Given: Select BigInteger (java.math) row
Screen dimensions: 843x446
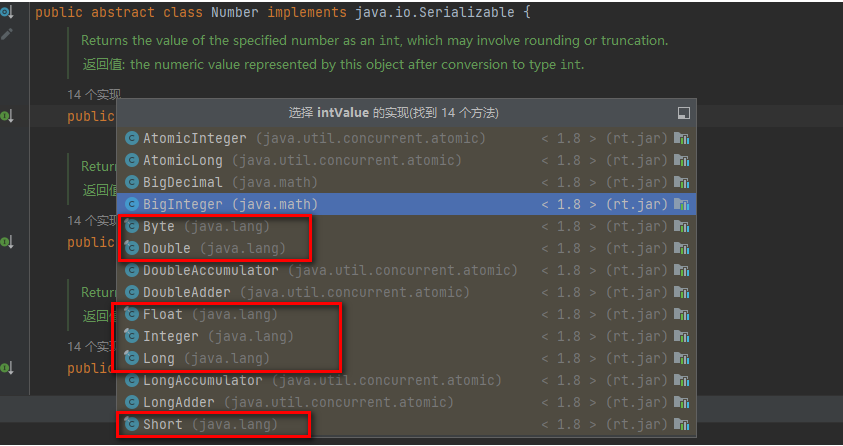Looking at the screenshot, I should (x=406, y=204).
